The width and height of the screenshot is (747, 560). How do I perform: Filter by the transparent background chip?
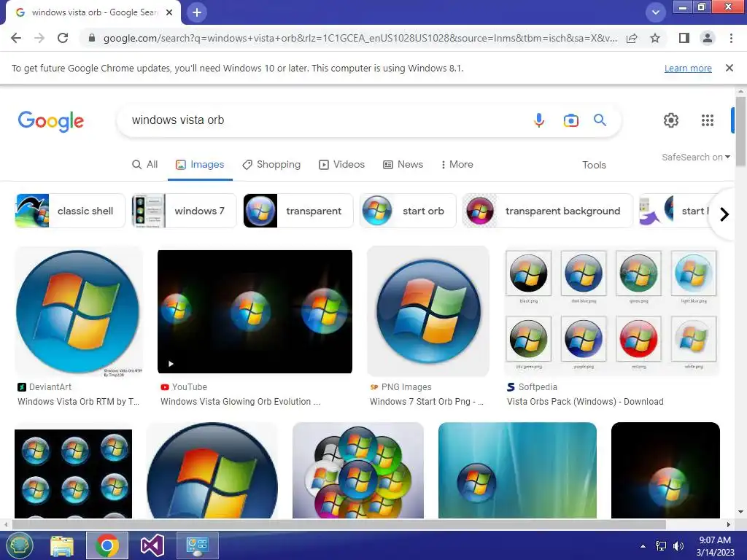tap(547, 211)
